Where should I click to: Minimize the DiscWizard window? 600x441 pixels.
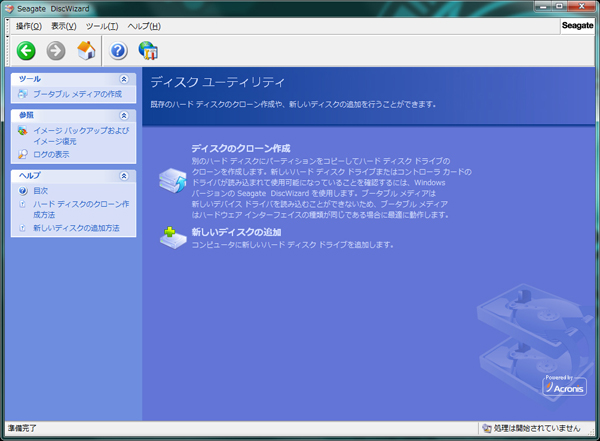point(543,6)
